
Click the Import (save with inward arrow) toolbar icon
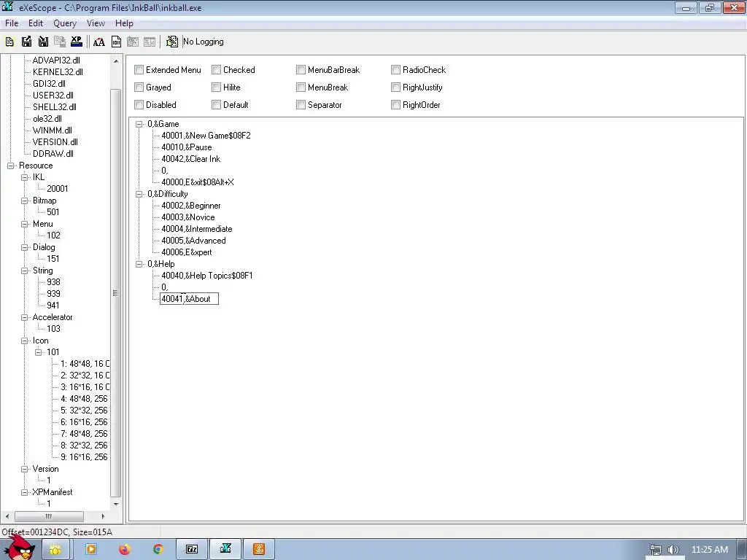[43, 42]
